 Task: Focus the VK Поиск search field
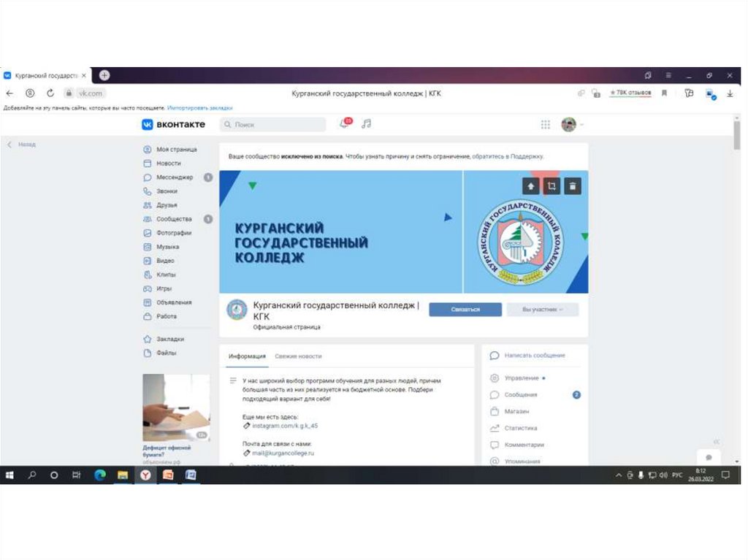click(x=273, y=125)
